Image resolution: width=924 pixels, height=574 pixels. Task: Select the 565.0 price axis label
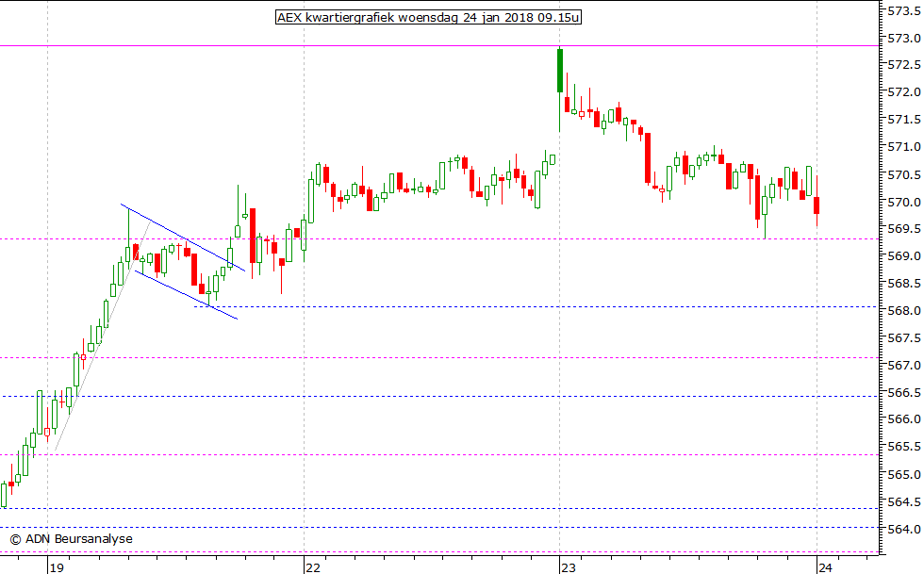(x=904, y=474)
